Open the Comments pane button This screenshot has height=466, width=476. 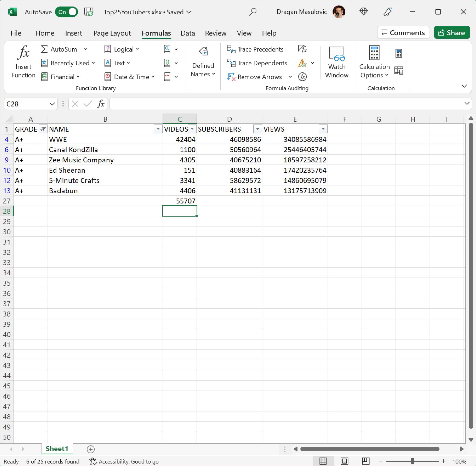point(403,33)
